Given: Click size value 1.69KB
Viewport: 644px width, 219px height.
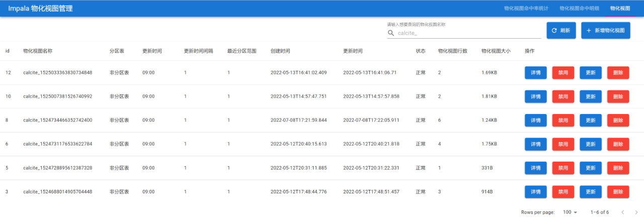Looking at the screenshot, I should pyautogui.click(x=489, y=73).
